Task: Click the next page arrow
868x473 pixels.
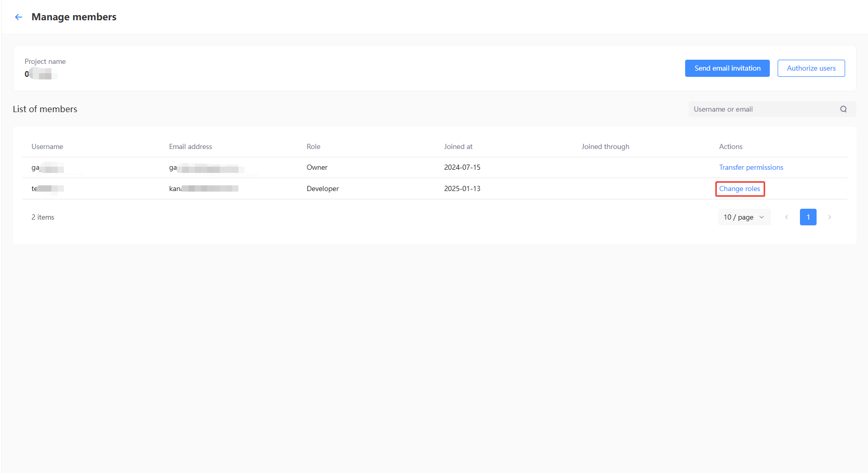Action: point(830,217)
